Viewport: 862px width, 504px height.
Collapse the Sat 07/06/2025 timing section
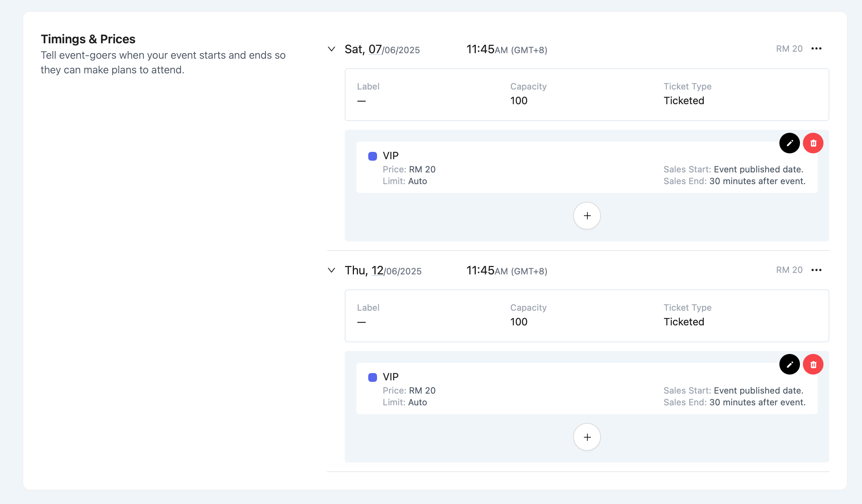(x=331, y=49)
